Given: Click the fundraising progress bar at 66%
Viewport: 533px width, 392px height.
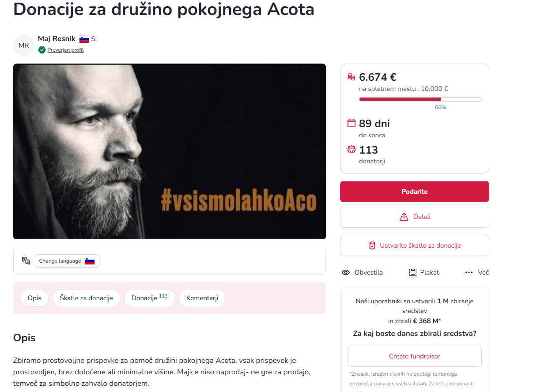Looking at the screenshot, I should point(420,99).
